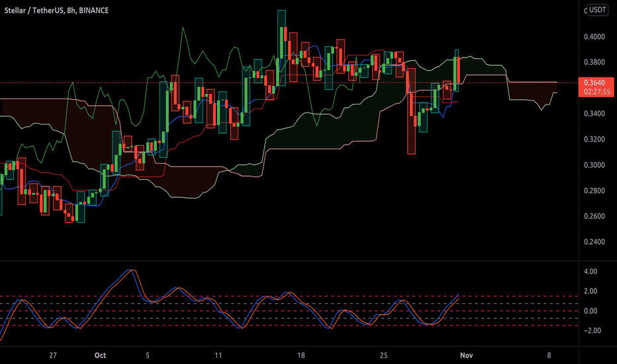
Task: Click the oscillator 4.00 scale label
Action: click(x=591, y=271)
